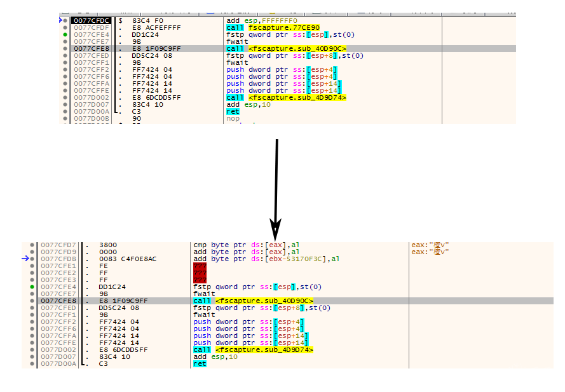This screenshot has height=392, width=565.
Task: Toggle breakpoint bullet beside 0077CFED in upper listing
Action: point(65,55)
